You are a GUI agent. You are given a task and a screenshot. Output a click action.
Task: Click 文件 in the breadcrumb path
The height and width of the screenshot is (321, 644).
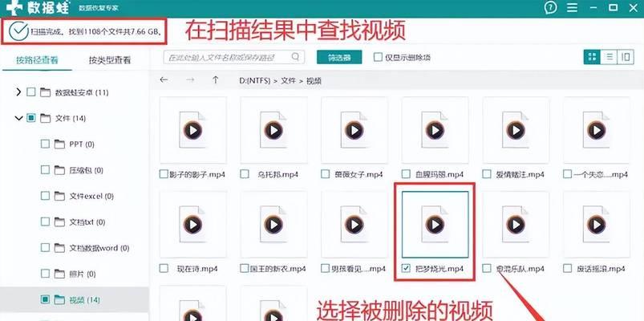click(x=289, y=81)
